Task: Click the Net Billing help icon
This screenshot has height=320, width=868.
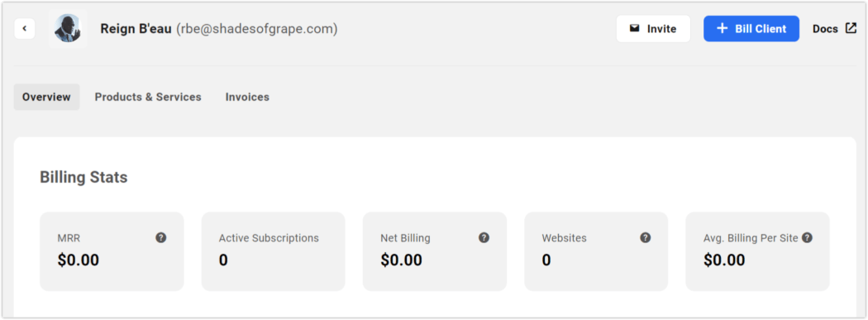Action: [484, 238]
